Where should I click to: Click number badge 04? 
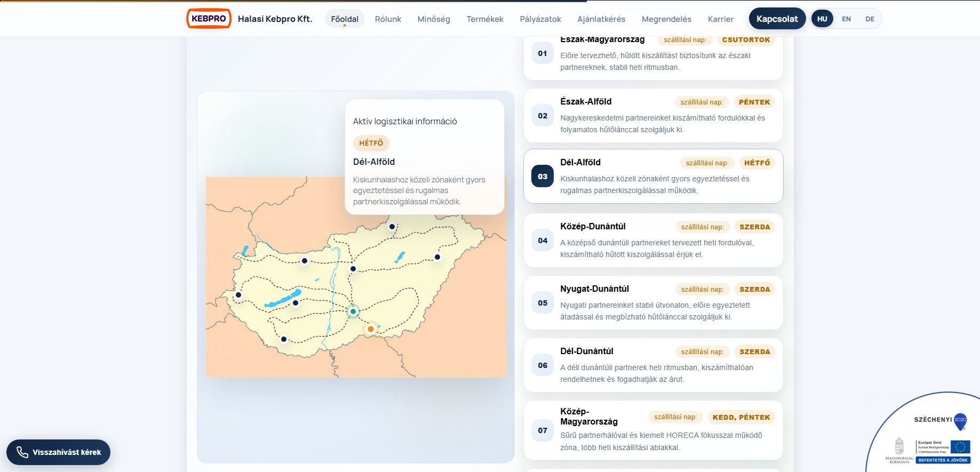pyautogui.click(x=543, y=241)
